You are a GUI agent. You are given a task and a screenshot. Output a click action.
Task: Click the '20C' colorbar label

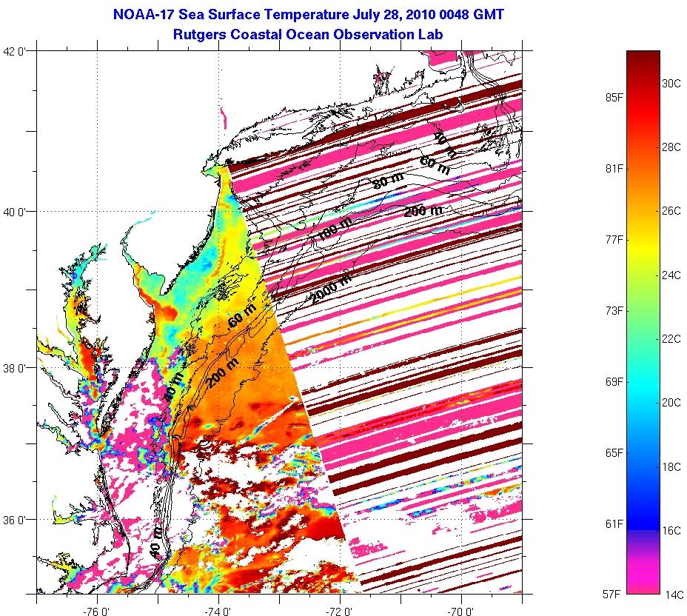click(x=671, y=403)
